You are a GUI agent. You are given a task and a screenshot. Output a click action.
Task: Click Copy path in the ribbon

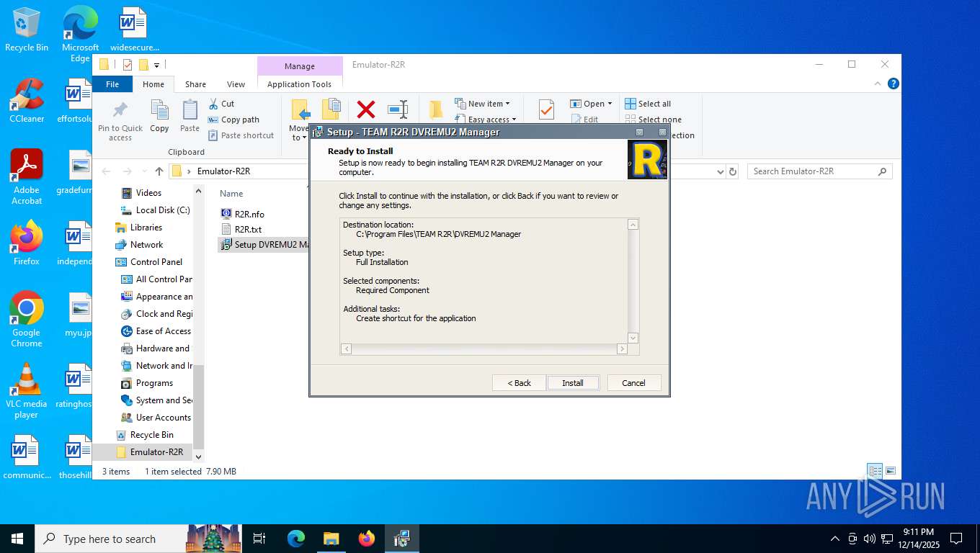pyautogui.click(x=233, y=120)
